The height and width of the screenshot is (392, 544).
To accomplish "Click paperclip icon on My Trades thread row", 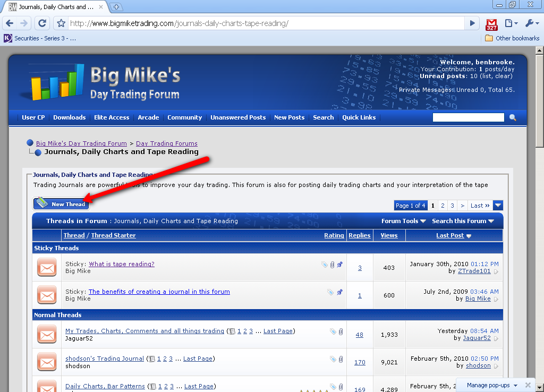I will (x=341, y=331).
